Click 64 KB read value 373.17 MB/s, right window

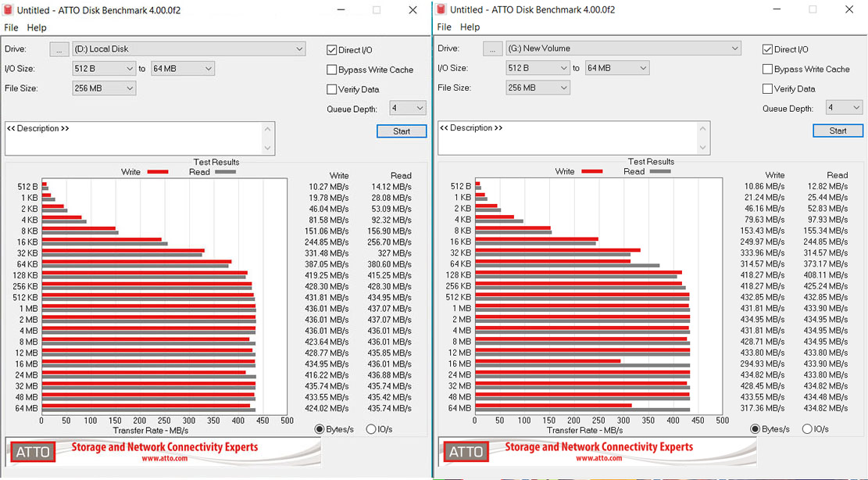tap(825, 264)
